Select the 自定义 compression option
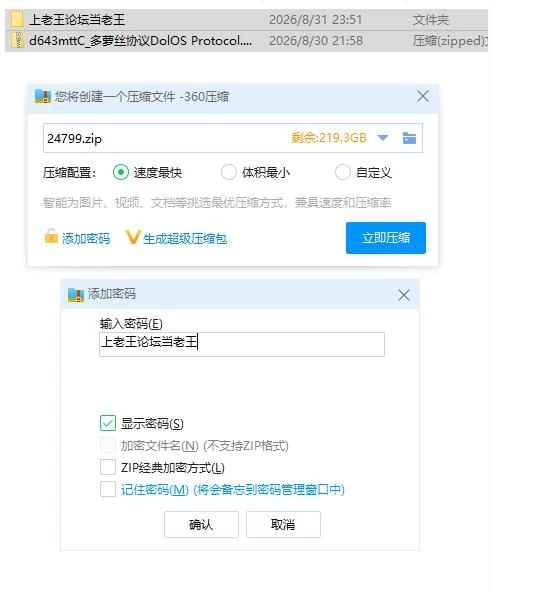 [x=343, y=172]
